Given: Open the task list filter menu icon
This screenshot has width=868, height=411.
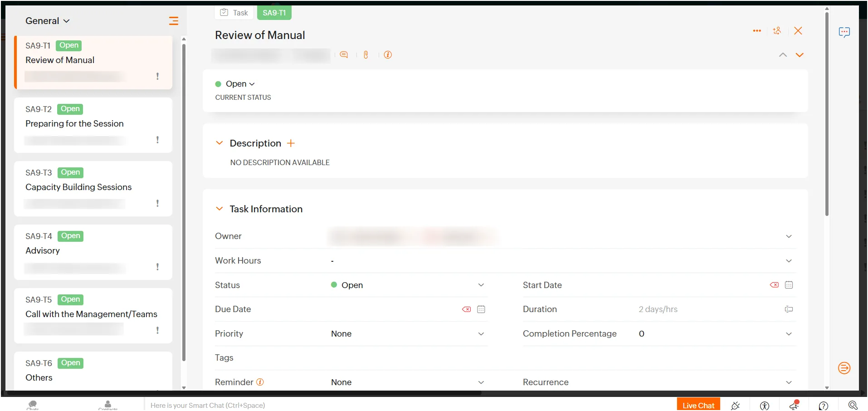Looking at the screenshot, I should click(173, 21).
